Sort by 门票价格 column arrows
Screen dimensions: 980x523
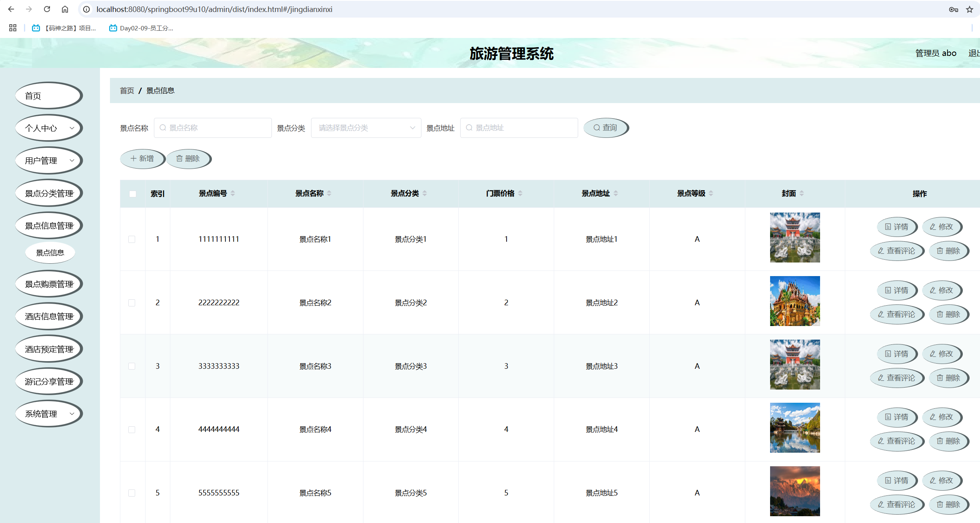(520, 193)
